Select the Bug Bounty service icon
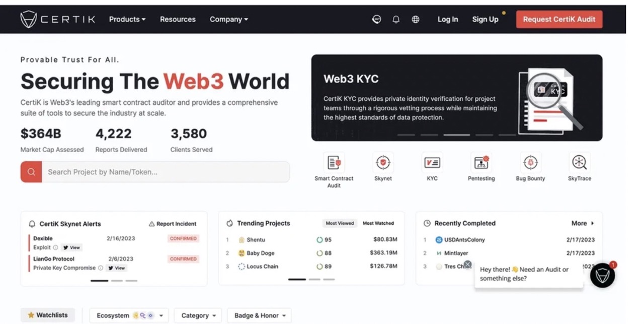Image resolution: width=644 pixels, height=324 pixels. pyautogui.click(x=530, y=163)
